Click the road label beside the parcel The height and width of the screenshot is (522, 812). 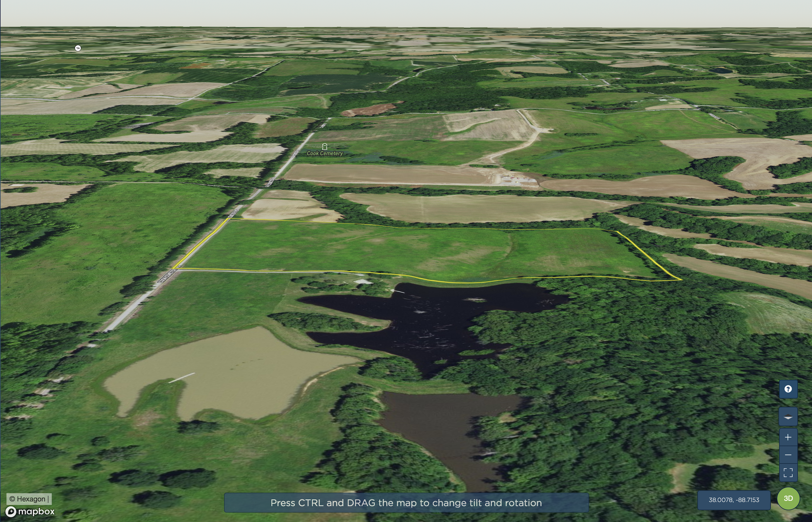pyautogui.click(x=169, y=275)
